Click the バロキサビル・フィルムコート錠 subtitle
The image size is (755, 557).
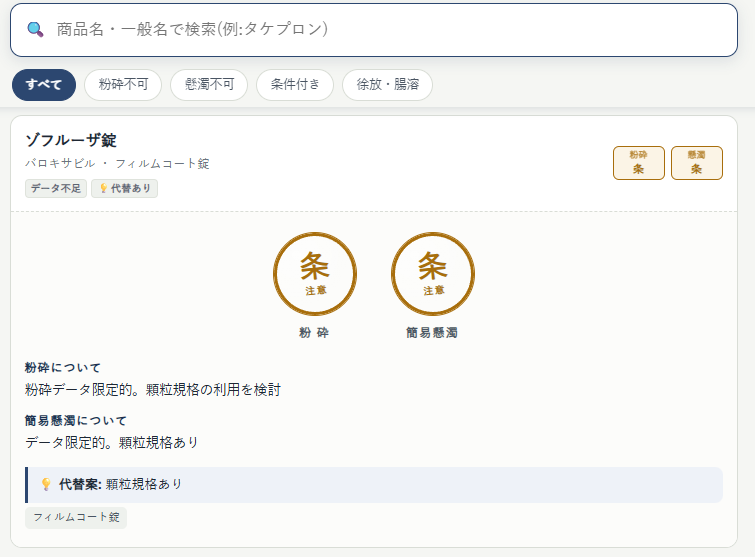point(117,164)
